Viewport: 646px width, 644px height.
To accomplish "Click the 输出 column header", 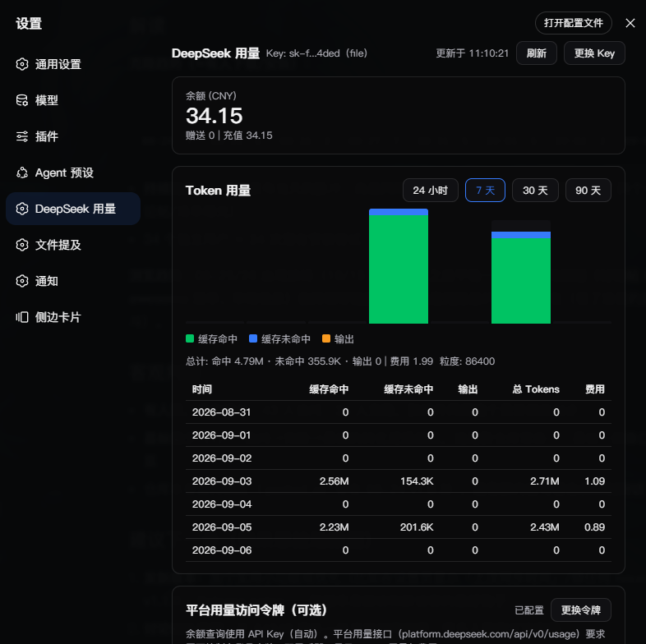I will pos(468,389).
